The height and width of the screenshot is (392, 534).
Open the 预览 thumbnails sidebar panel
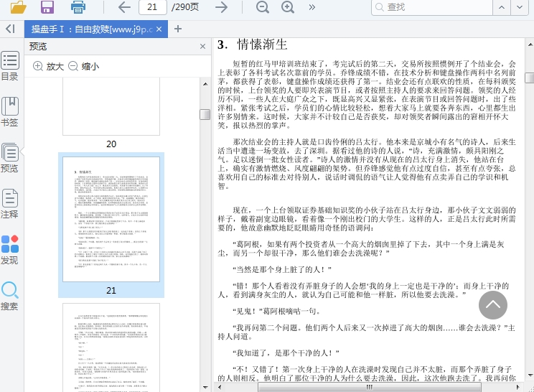coord(10,158)
